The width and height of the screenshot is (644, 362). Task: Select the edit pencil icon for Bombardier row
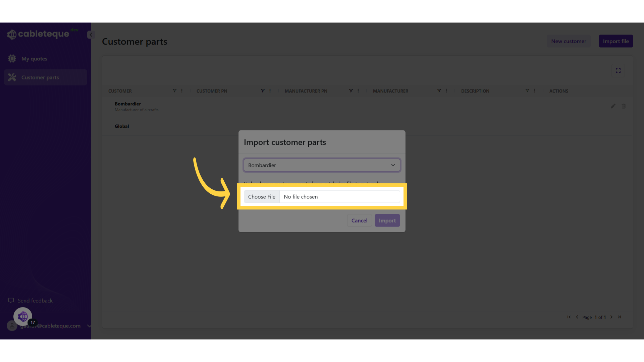(613, 106)
